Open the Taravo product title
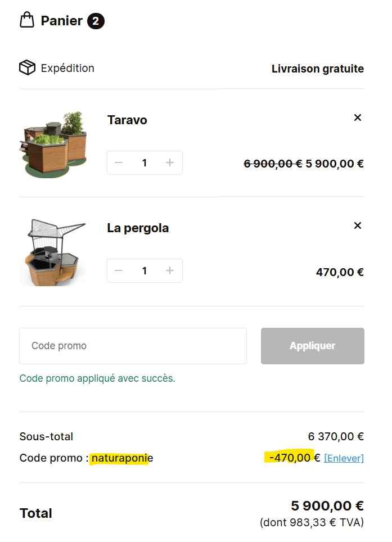Screen dimensions: 392x542 pos(127,120)
